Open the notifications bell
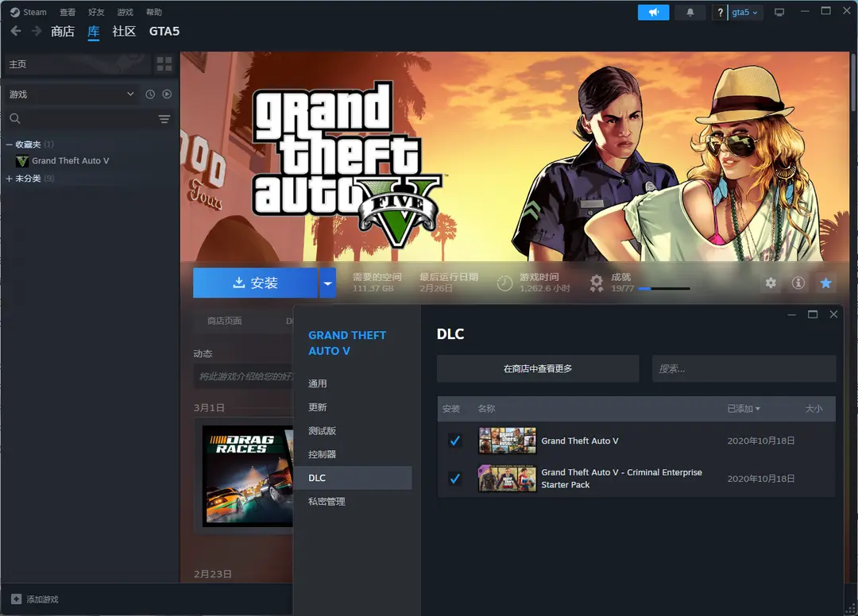The image size is (858, 616). point(690,12)
